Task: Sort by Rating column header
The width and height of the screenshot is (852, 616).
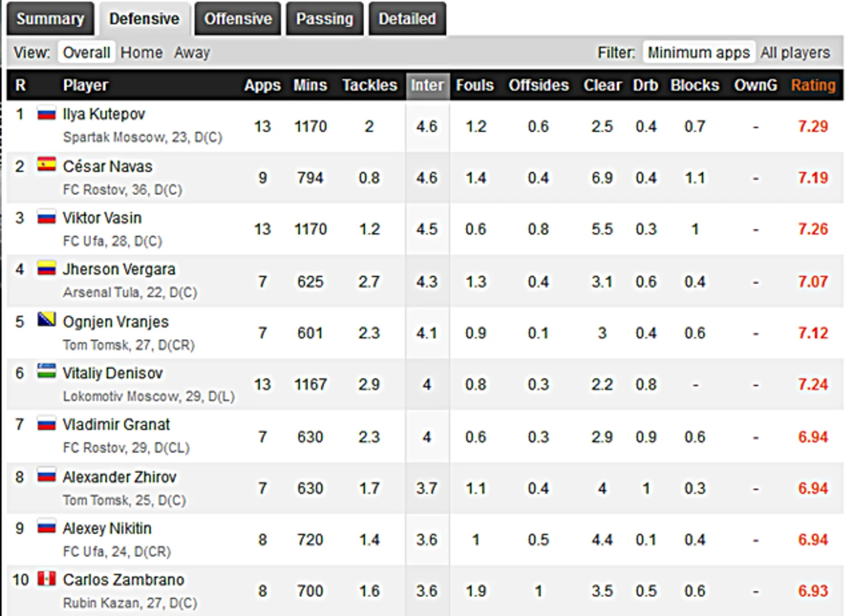Action: click(813, 85)
